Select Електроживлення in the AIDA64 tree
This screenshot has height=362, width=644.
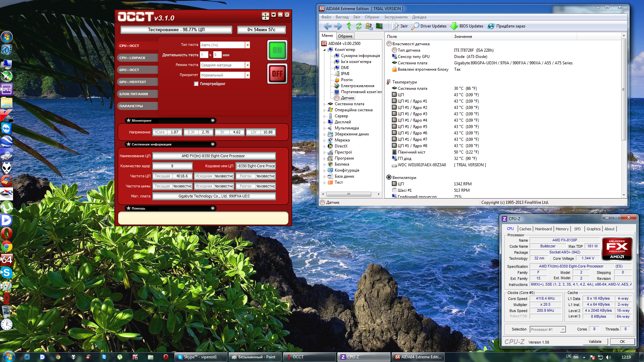[x=358, y=86]
